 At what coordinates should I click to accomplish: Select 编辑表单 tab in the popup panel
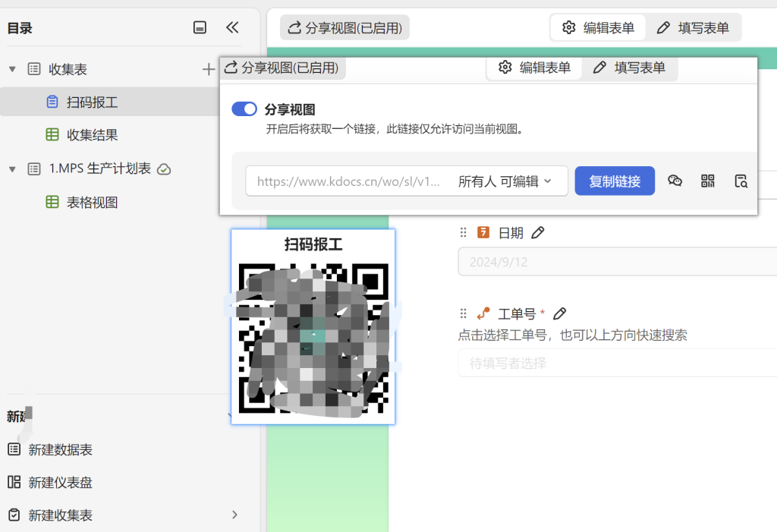(534, 68)
